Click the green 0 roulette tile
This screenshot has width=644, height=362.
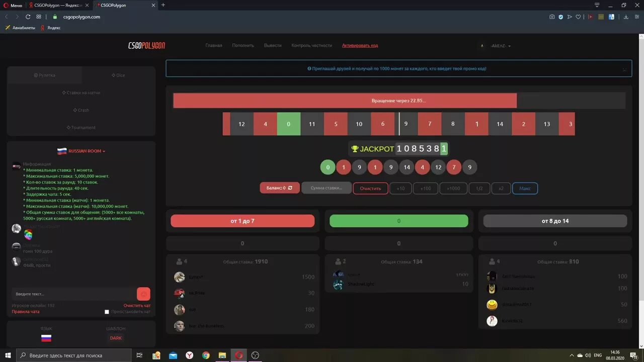pos(288,124)
